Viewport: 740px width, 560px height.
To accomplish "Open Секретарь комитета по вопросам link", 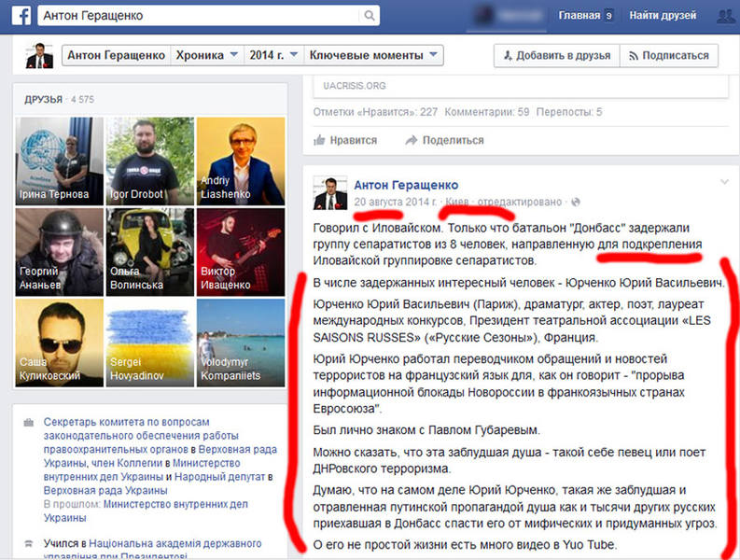I will [x=127, y=422].
